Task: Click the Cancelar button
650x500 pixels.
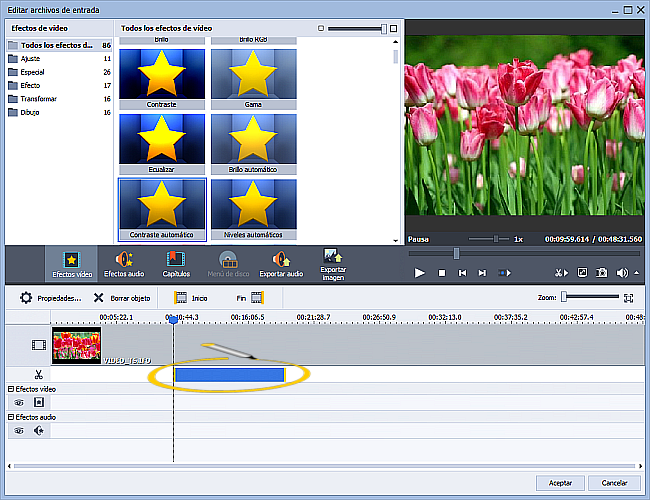Action: pyautogui.click(x=614, y=483)
